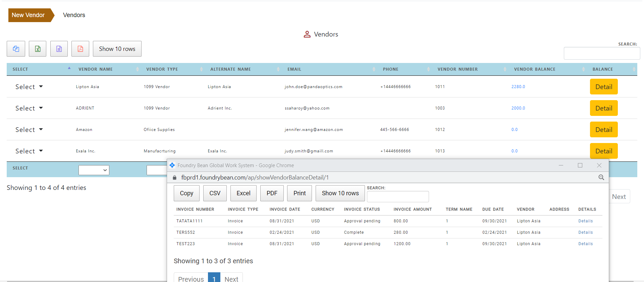
Task: Open Select dropdown for ADRIENT row
Action: (x=29, y=108)
